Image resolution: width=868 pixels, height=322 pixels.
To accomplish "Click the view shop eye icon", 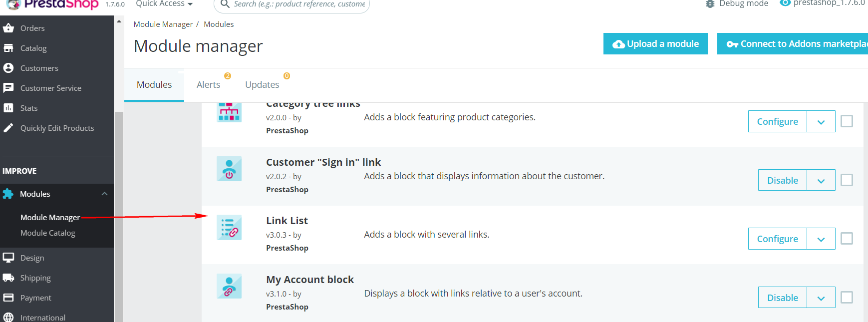I will 785,3.
